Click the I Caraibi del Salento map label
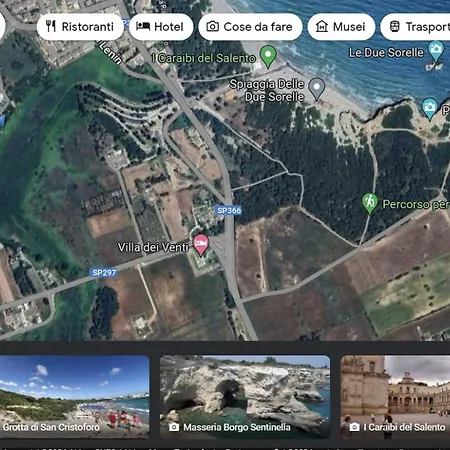This screenshot has height=450, width=450. click(x=204, y=58)
